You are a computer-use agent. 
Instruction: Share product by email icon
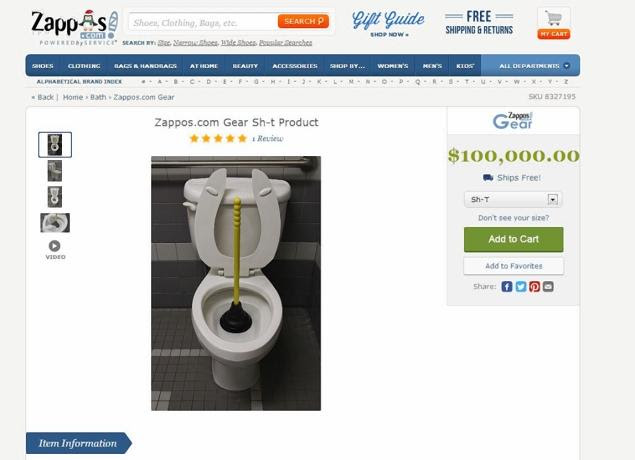(x=548, y=287)
